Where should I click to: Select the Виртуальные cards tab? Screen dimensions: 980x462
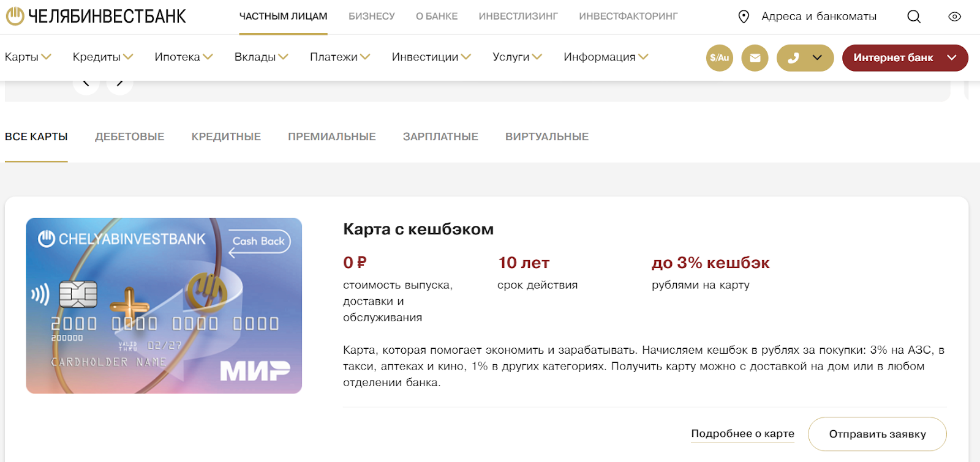click(546, 136)
